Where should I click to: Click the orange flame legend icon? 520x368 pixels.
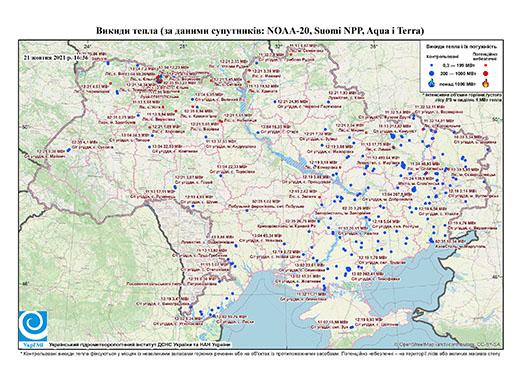(486, 83)
